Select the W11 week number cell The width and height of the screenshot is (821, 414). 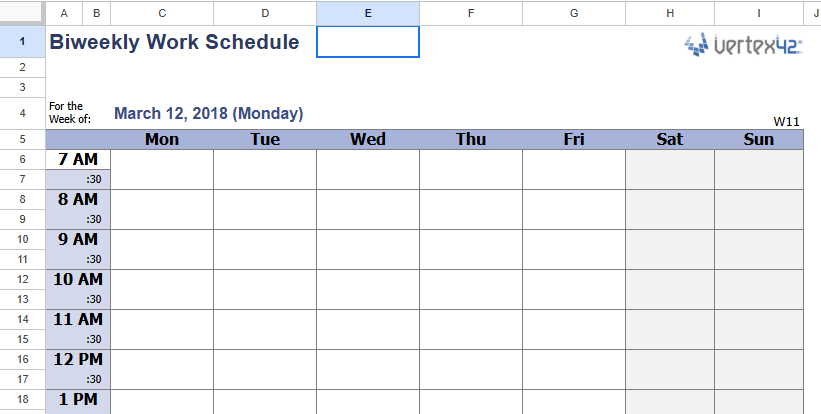pyautogui.click(x=786, y=121)
